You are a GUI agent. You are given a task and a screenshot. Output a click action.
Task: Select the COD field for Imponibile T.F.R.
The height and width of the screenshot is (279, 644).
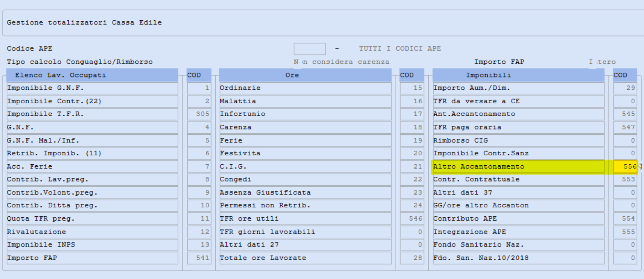pyautogui.click(x=199, y=114)
